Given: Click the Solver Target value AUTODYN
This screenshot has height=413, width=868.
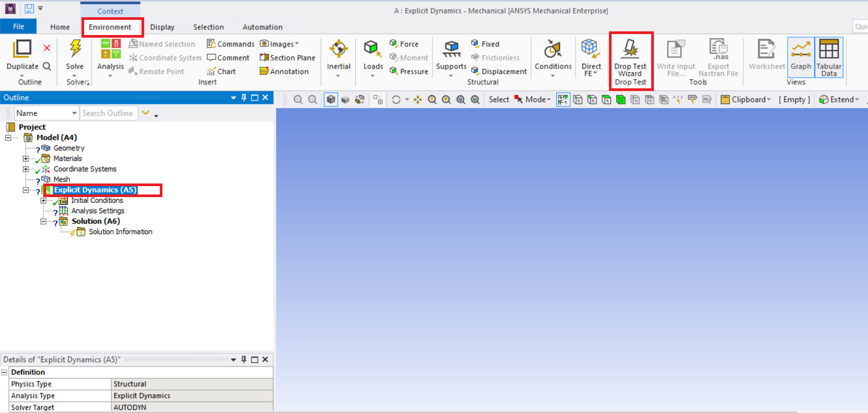Looking at the screenshot, I should pos(192,407).
